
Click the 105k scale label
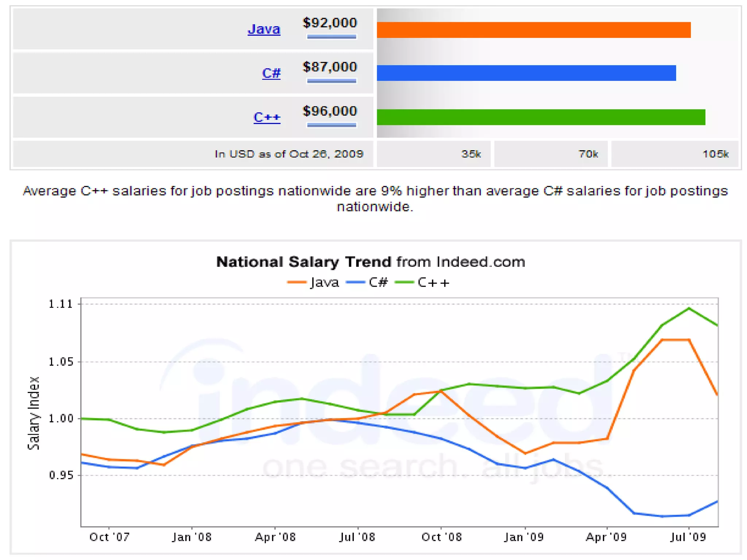[715, 154]
